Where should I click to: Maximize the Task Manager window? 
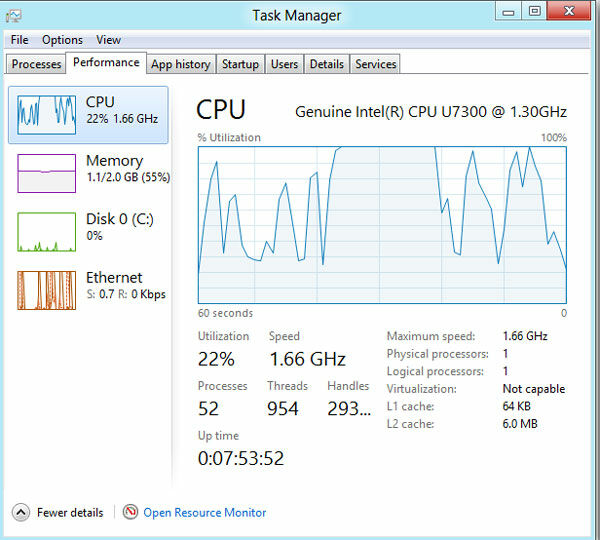[535, 10]
